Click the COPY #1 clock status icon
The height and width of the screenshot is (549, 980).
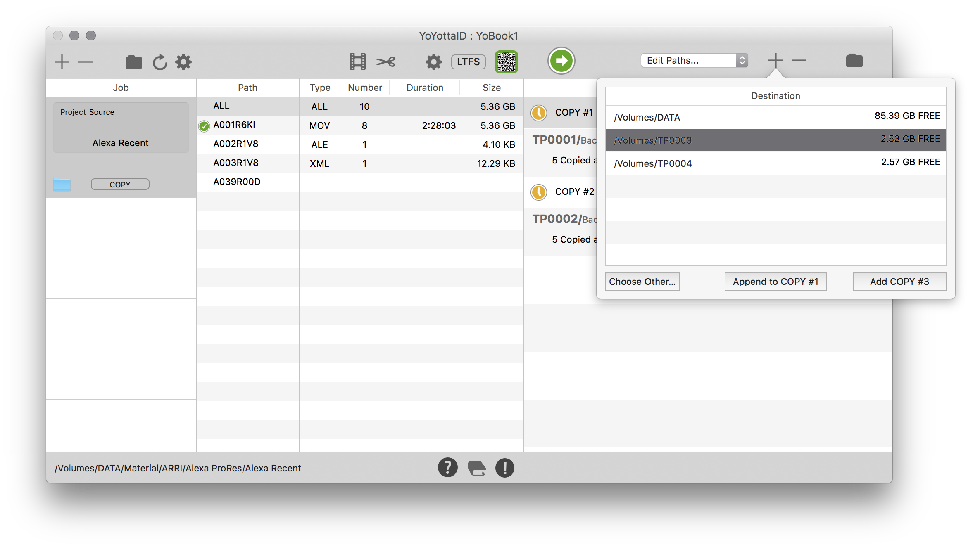538,113
